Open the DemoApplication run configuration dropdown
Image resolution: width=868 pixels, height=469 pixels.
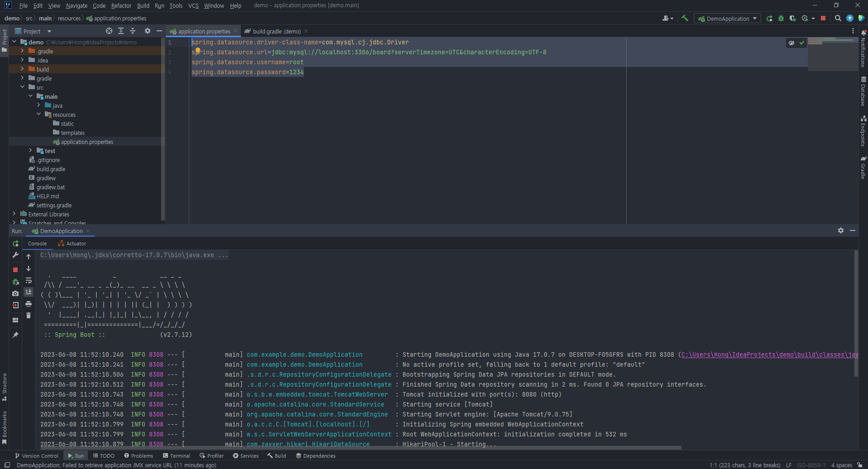click(x=728, y=19)
